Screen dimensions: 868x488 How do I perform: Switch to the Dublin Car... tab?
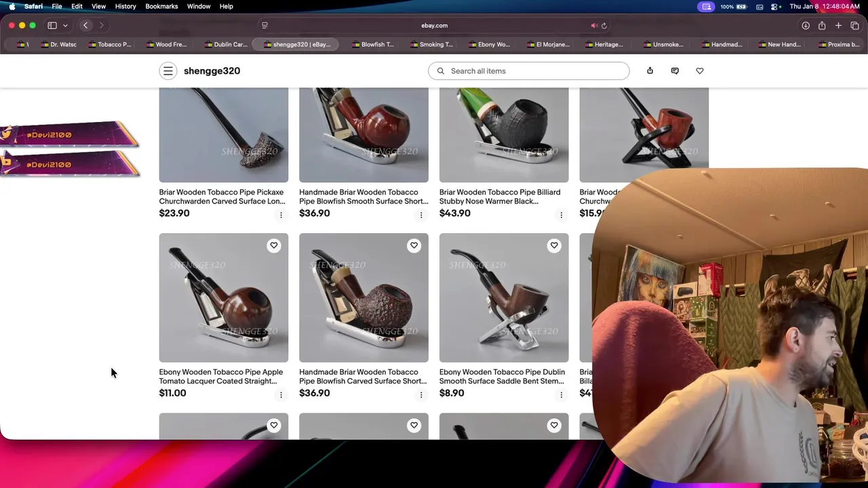(x=225, y=45)
